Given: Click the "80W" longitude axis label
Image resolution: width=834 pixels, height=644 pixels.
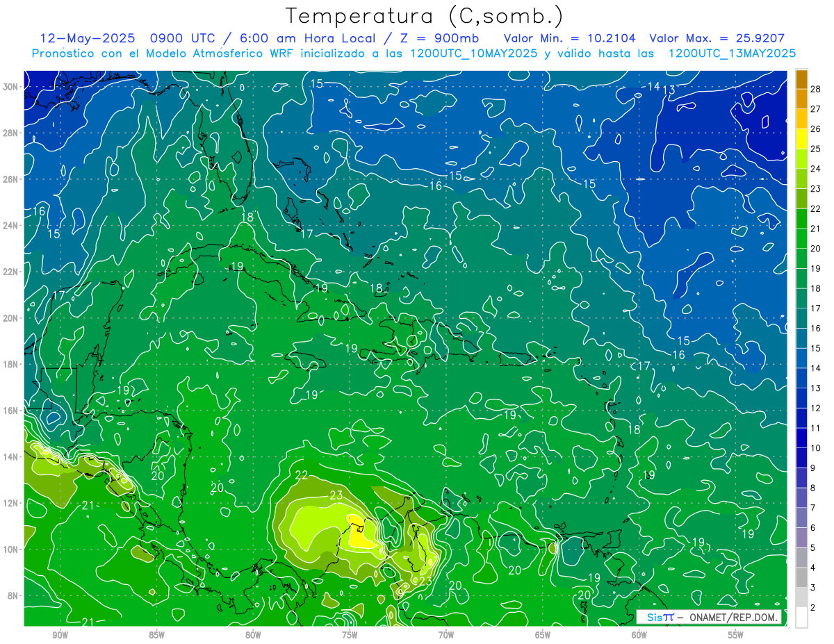Looking at the screenshot, I should (x=253, y=635).
